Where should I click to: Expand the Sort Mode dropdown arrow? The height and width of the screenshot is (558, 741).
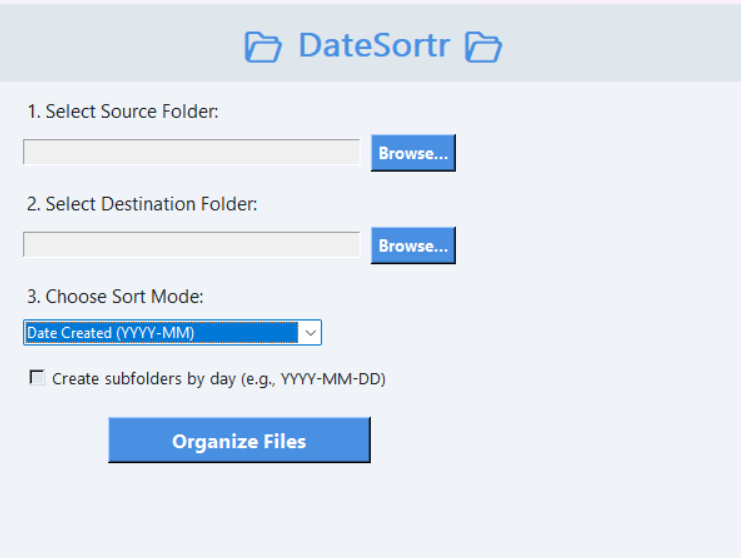310,333
